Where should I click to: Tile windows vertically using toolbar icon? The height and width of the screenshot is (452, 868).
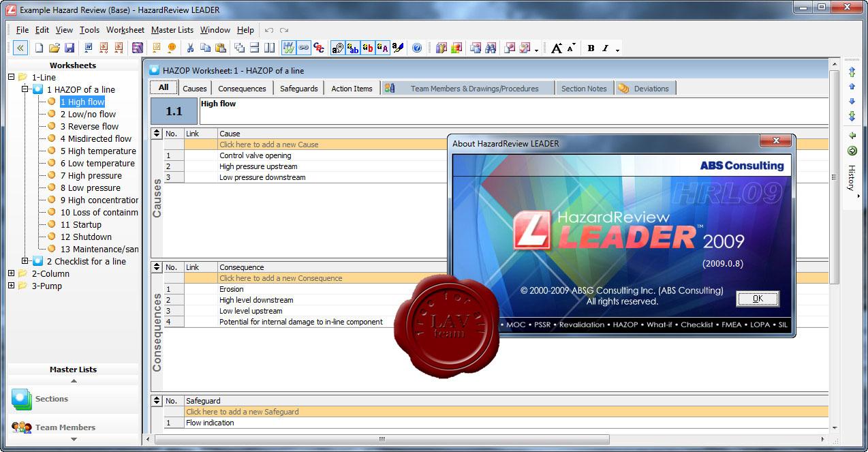tap(269, 48)
